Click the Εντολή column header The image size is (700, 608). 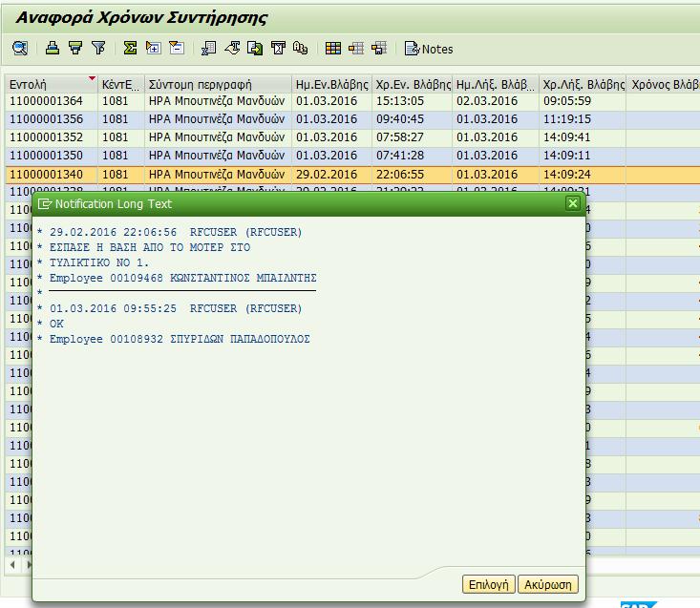coord(52,84)
